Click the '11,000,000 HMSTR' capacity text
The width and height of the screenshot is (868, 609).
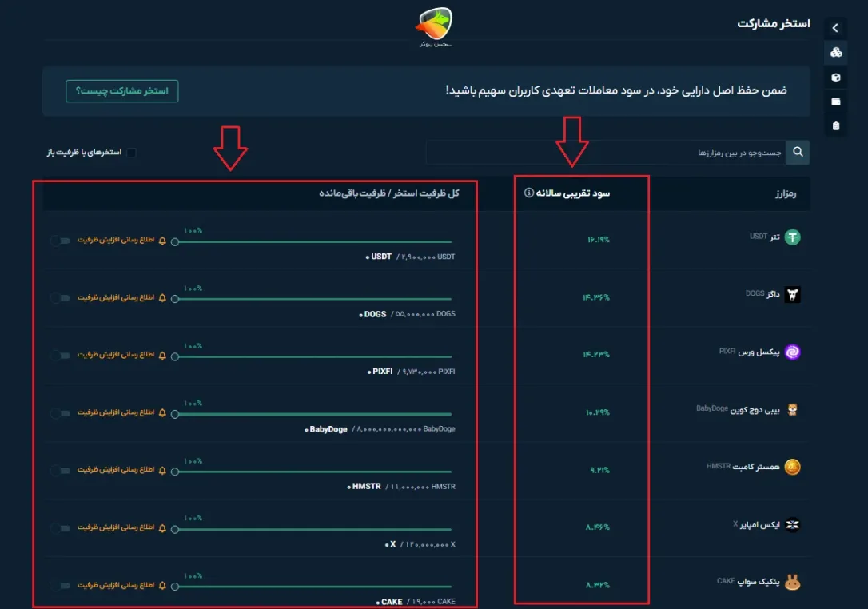pos(423,487)
